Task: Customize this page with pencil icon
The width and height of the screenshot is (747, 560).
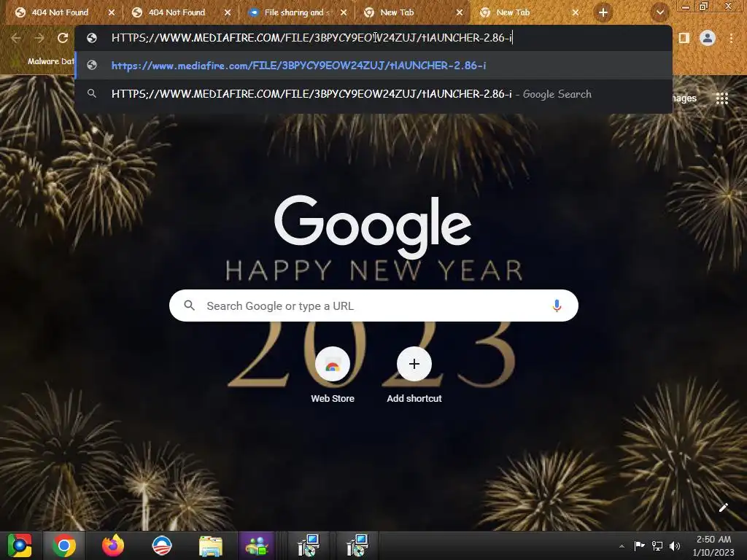Action: tap(723, 507)
